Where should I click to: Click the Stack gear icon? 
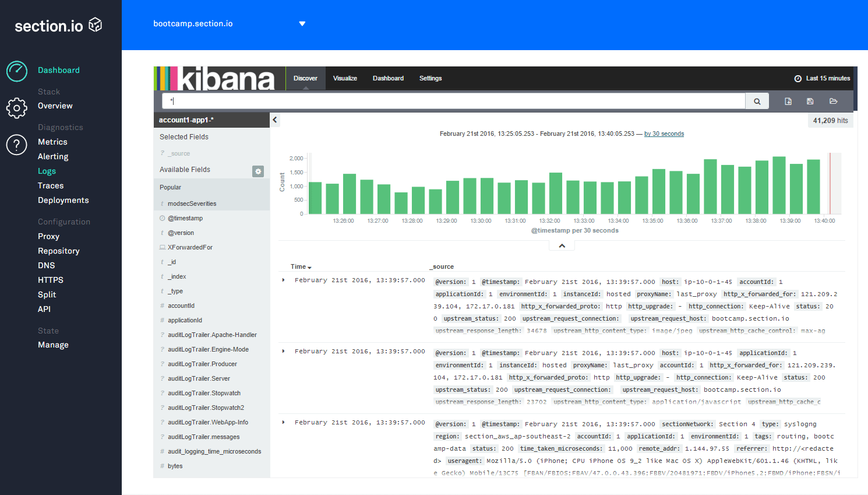tap(17, 108)
